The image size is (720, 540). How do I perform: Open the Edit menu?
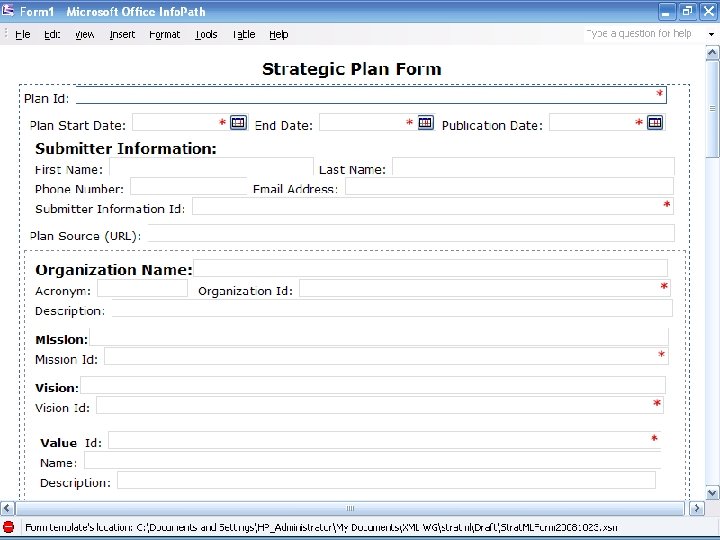coord(52,34)
